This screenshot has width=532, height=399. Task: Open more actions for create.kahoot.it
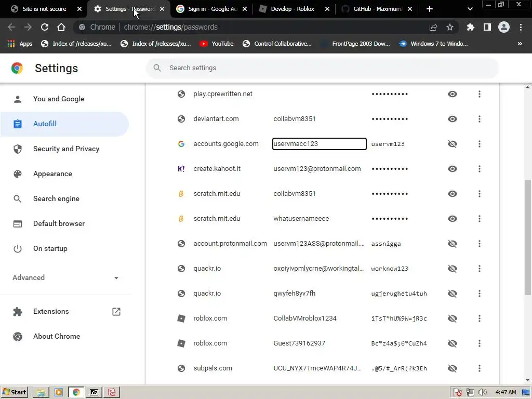click(x=479, y=169)
